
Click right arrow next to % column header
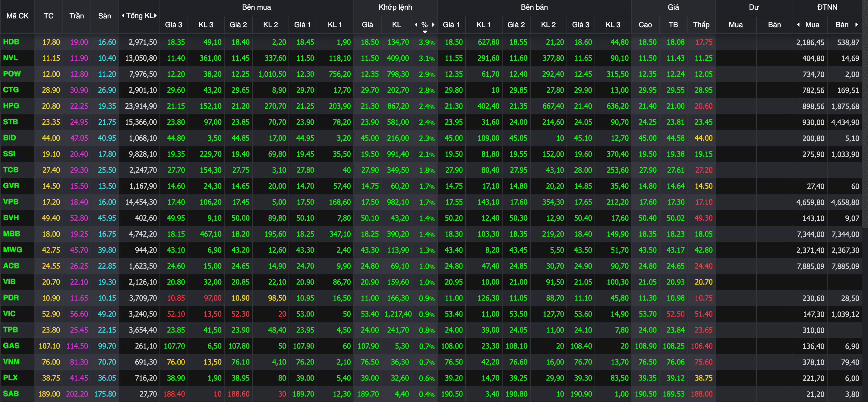433,25
